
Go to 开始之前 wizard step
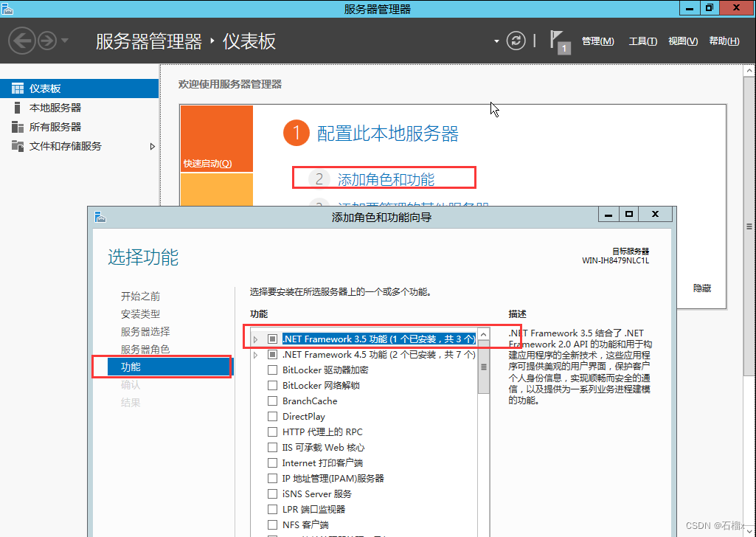point(140,296)
